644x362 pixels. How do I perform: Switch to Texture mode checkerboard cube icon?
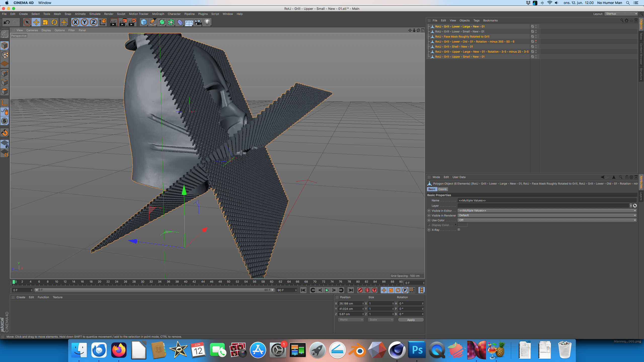(5, 55)
